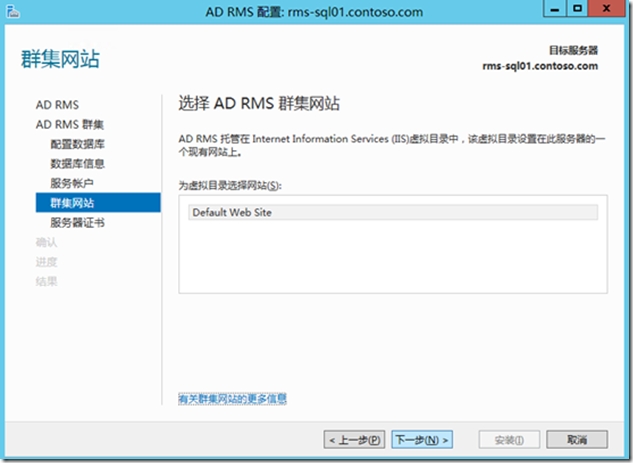The height and width of the screenshot is (463, 633).
Task: Click the disabled 进度 step
Action: point(46,262)
